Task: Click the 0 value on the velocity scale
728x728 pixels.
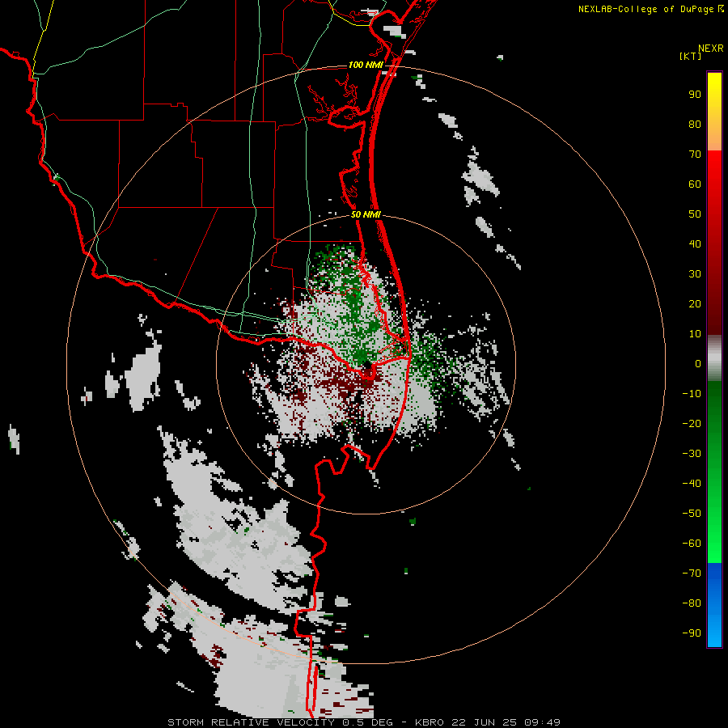Action: [698, 364]
